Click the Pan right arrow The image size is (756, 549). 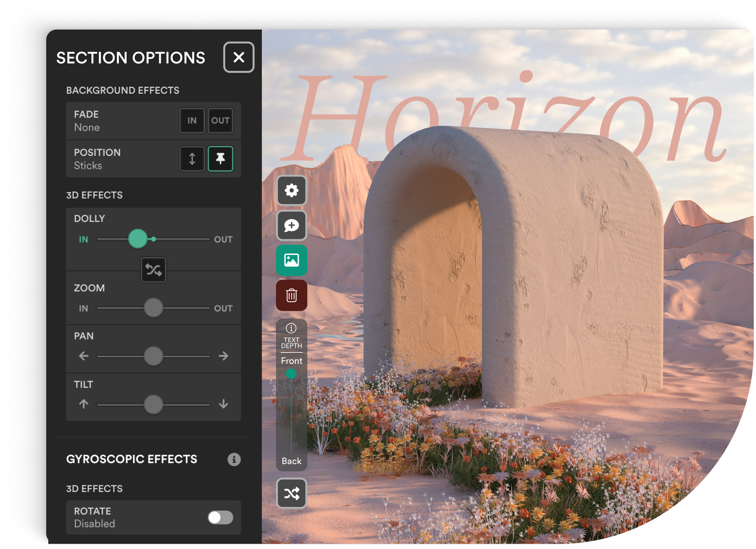(223, 356)
